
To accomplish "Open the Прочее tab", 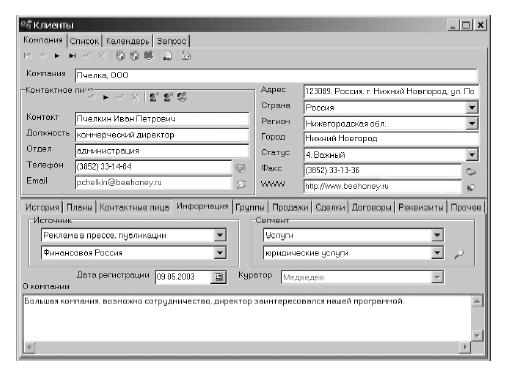I will coord(466,207).
